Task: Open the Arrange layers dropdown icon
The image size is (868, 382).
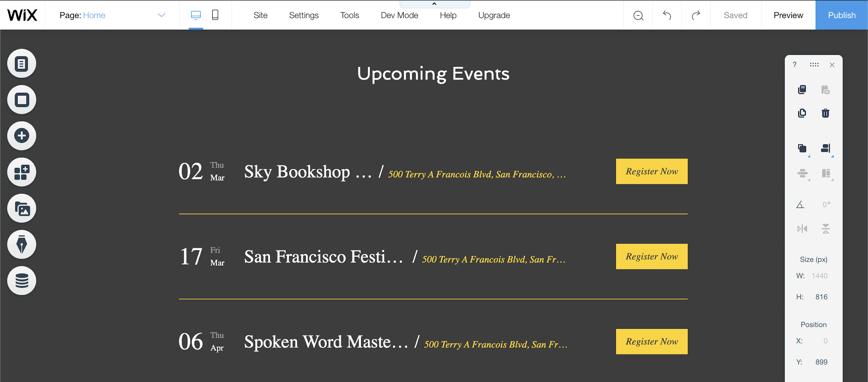Action: tap(803, 149)
